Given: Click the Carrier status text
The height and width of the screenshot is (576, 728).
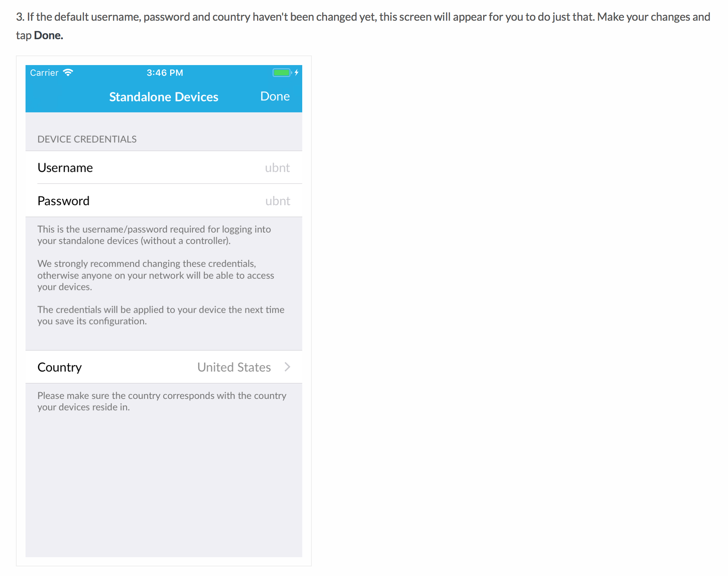Looking at the screenshot, I should pos(44,73).
